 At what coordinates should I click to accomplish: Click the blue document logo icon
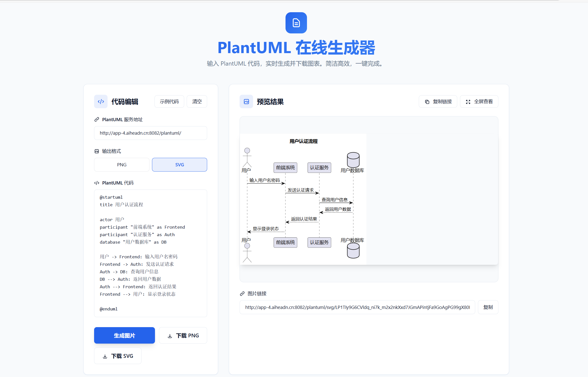point(296,23)
